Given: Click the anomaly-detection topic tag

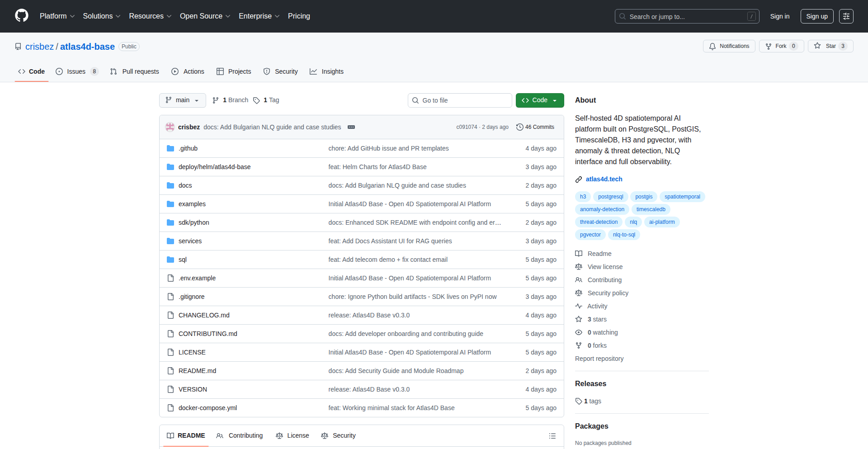Looking at the screenshot, I should coord(602,209).
